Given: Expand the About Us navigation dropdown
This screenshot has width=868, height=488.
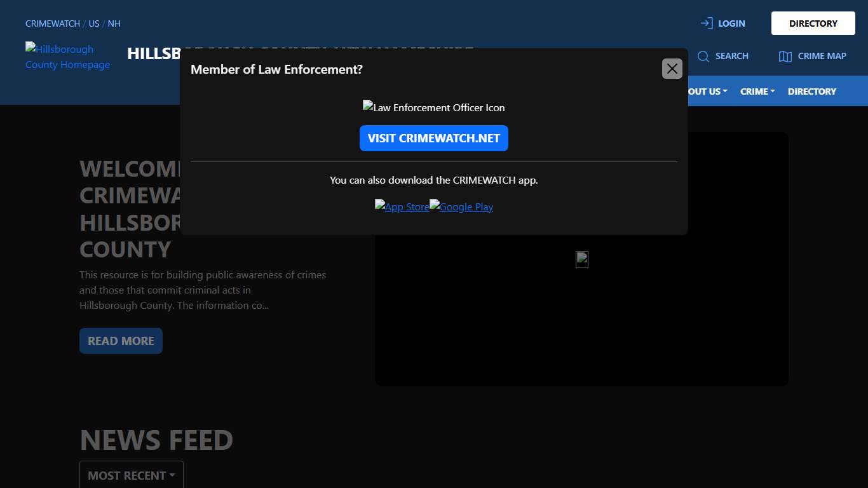Looking at the screenshot, I should [705, 91].
